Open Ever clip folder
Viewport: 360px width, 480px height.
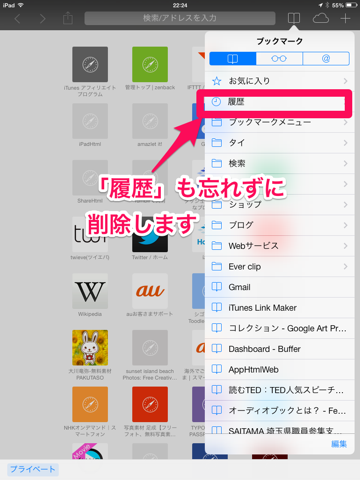point(279,267)
